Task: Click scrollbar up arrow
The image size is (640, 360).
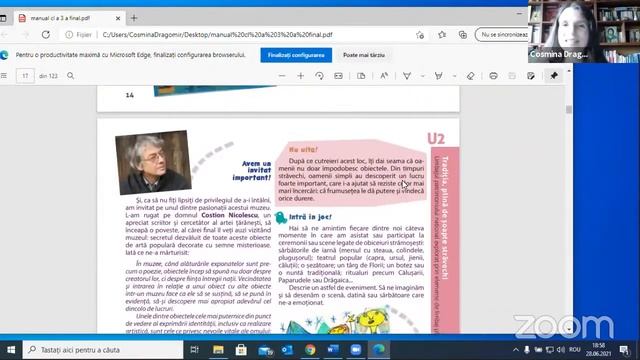Action: pyautogui.click(x=569, y=71)
